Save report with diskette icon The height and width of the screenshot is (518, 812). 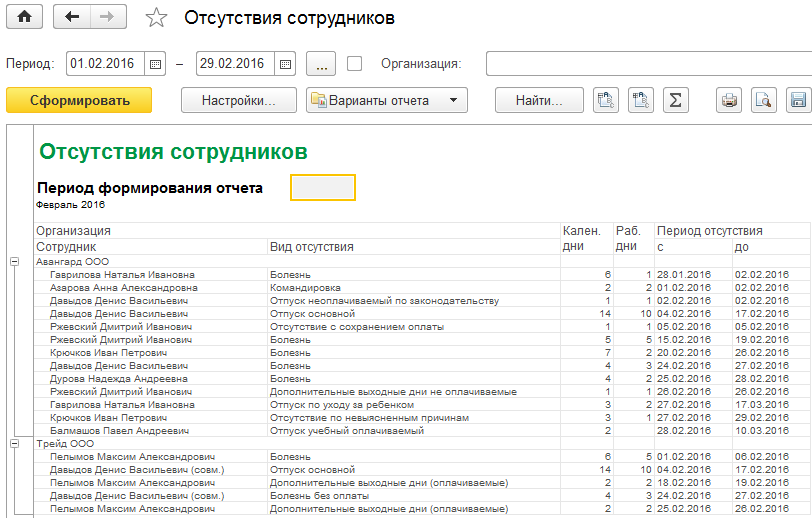tap(799, 100)
